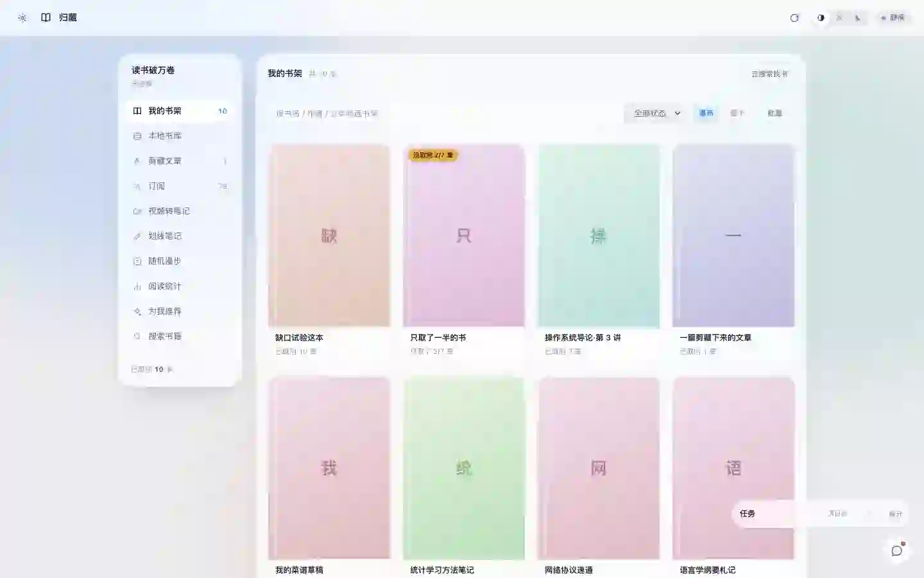Click the 任务 label in floating panel
This screenshot has width=924, height=578.
pyautogui.click(x=748, y=514)
